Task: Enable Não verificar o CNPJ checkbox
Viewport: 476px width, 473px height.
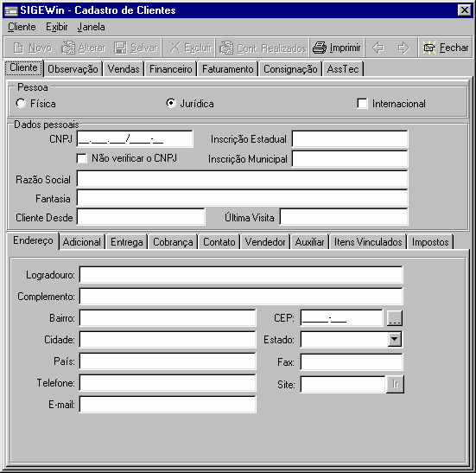Action: (82, 158)
